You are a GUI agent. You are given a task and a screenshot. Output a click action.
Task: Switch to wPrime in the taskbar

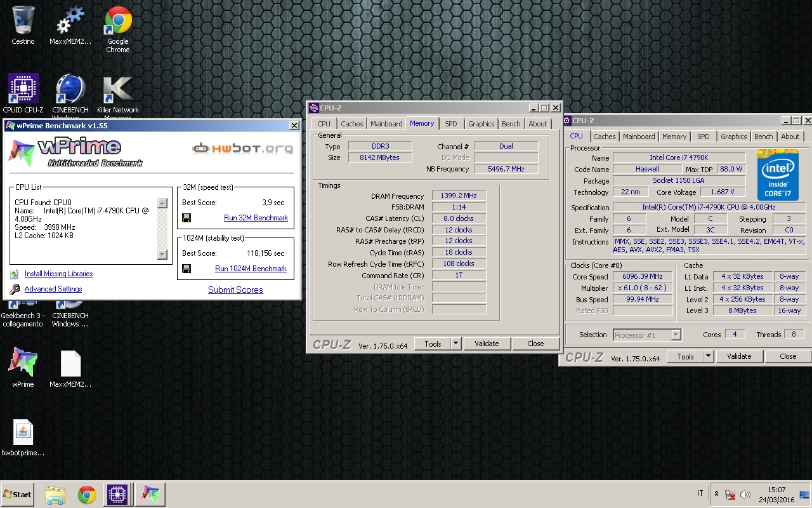click(x=150, y=495)
